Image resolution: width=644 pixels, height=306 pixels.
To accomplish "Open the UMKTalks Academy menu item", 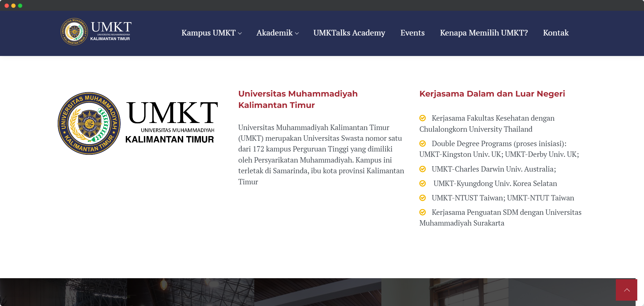I will tap(349, 33).
